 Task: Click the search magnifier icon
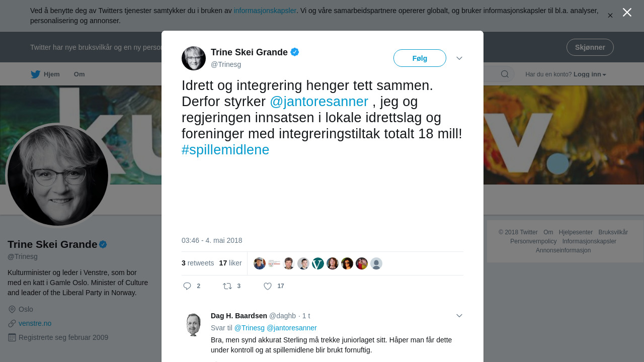[505, 74]
